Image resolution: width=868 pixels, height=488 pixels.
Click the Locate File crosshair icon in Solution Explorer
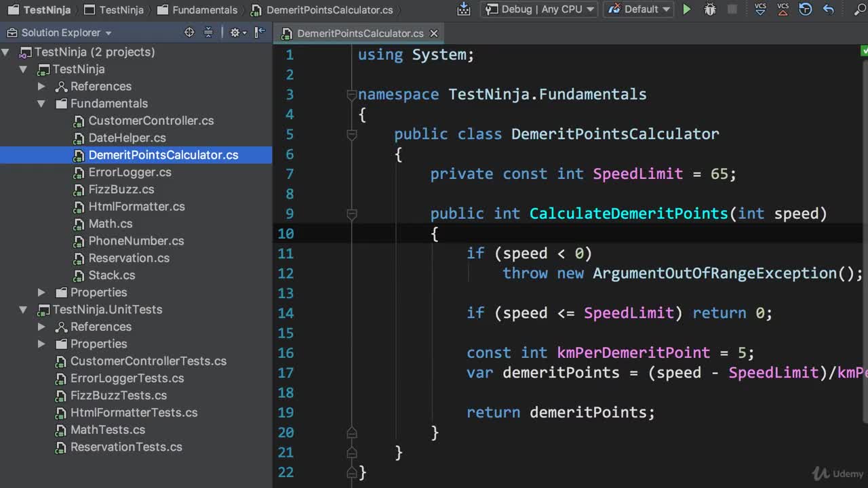pyautogui.click(x=189, y=33)
